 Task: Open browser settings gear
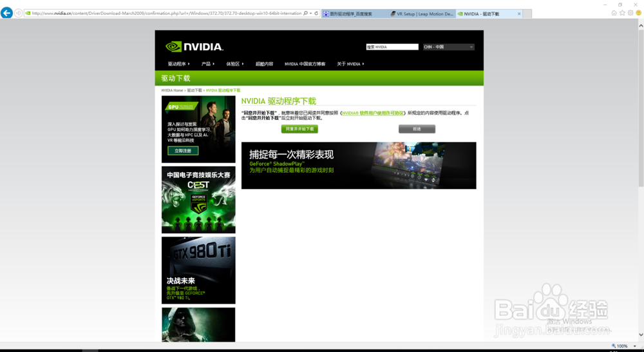630,13
